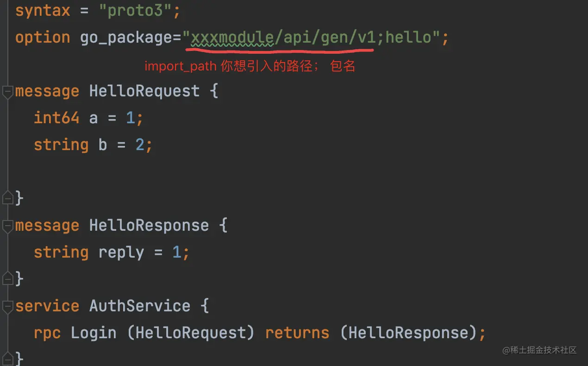
Task: Click the HelloResponse closing brace fold marker
Action: click(7, 278)
